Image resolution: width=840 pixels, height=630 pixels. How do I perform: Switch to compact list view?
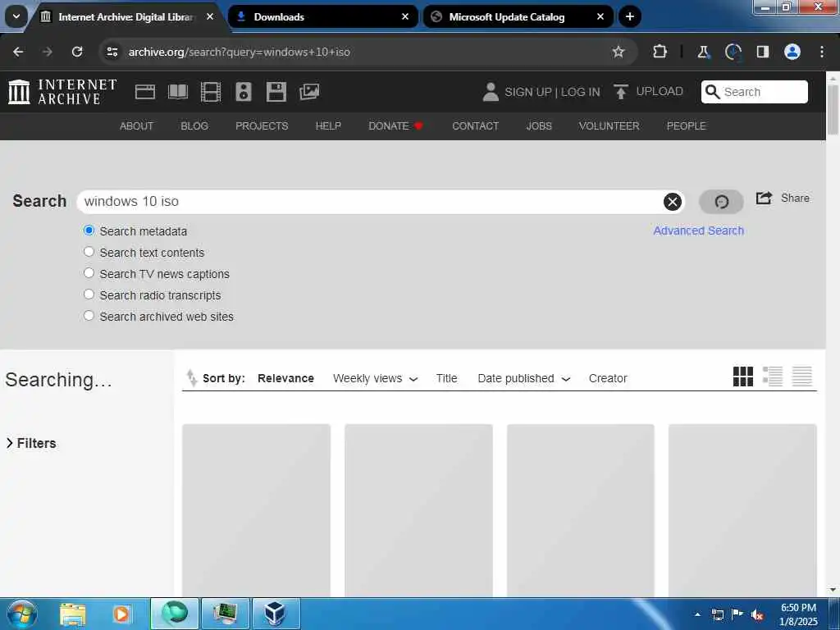pyautogui.click(x=801, y=376)
